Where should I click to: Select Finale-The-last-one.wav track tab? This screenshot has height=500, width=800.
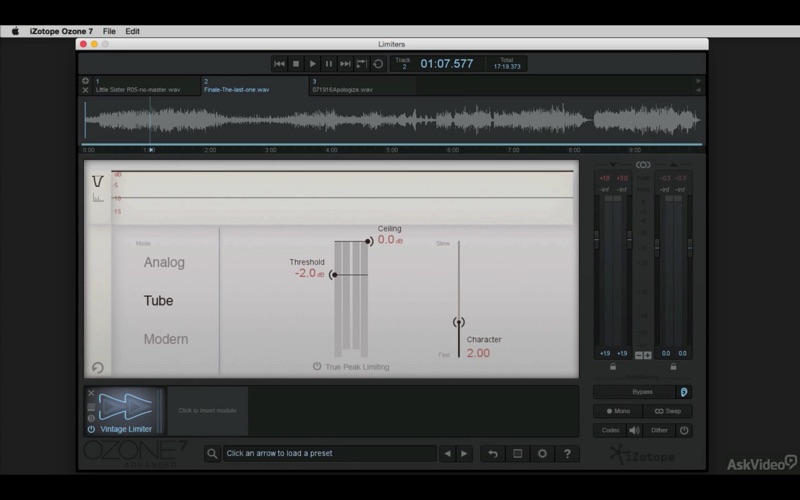coord(255,86)
